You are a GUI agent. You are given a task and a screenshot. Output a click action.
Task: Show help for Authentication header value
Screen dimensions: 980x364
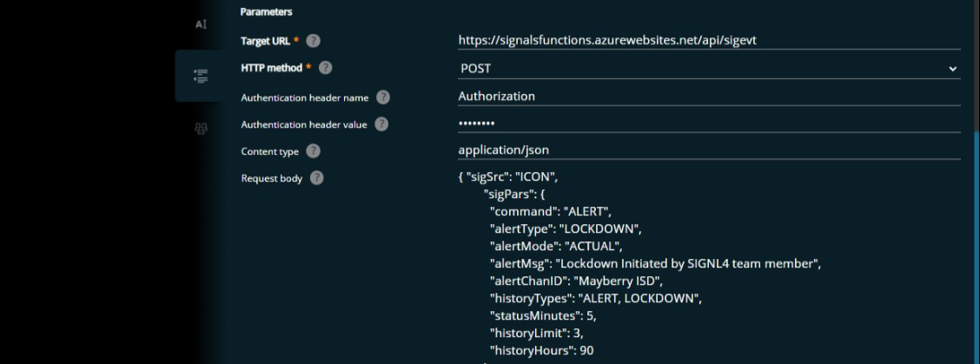pyautogui.click(x=381, y=124)
